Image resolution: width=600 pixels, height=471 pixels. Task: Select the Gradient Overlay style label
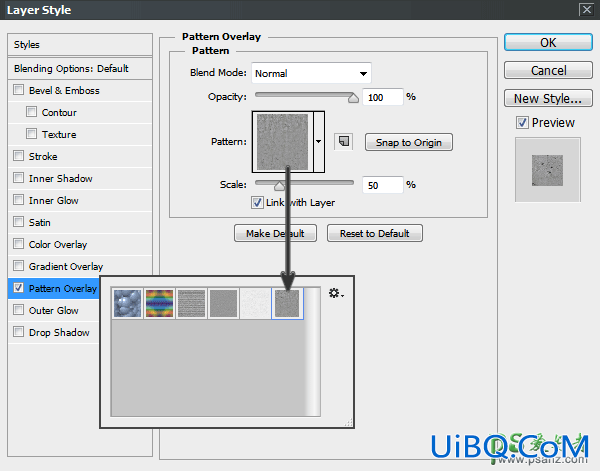(x=66, y=267)
